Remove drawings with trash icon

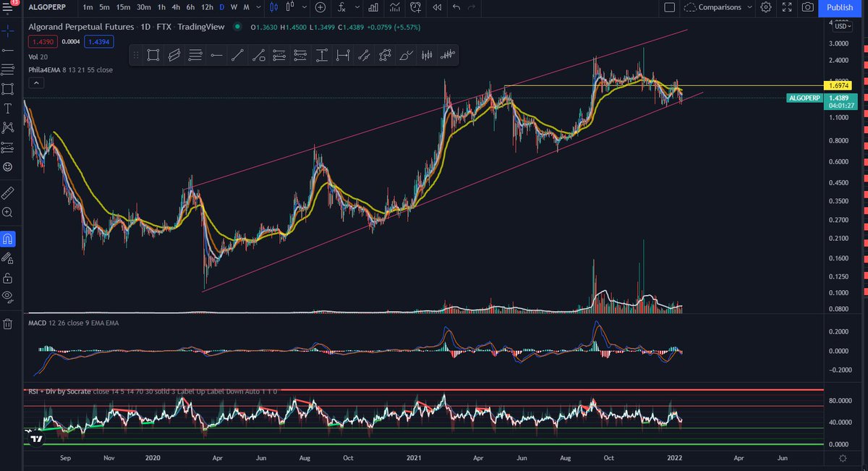point(8,323)
